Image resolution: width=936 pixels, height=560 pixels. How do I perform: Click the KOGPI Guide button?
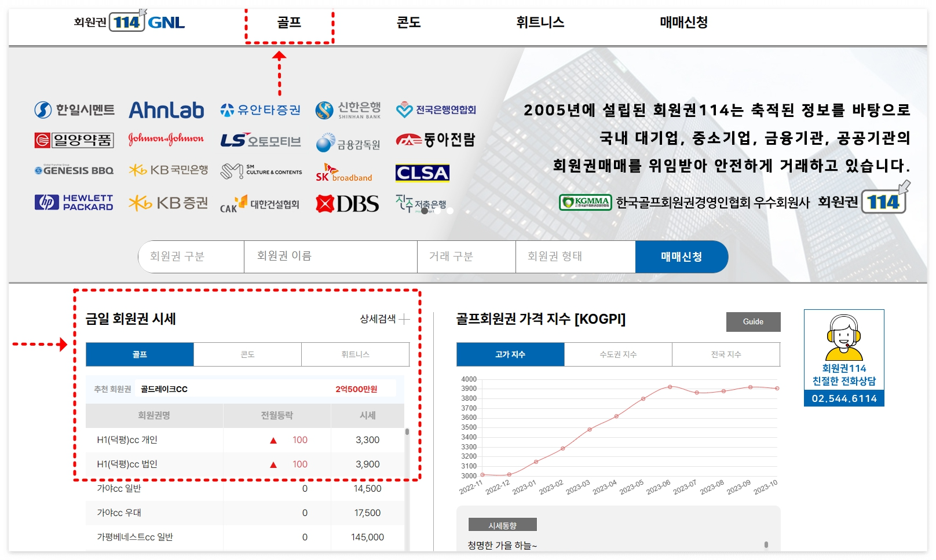tap(753, 322)
